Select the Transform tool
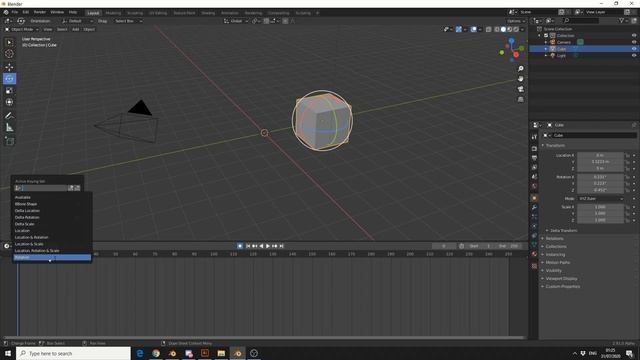640x360 pixels. [9, 102]
